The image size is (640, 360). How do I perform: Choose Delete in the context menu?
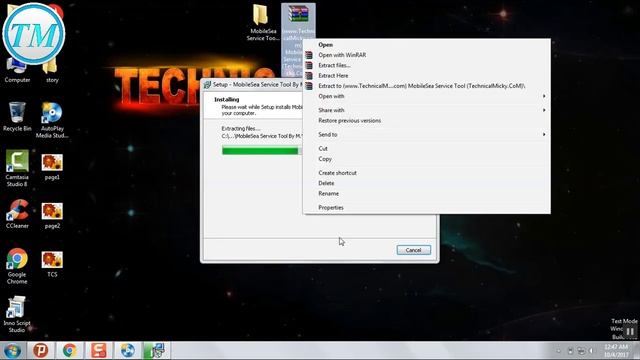(x=427, y=183)
